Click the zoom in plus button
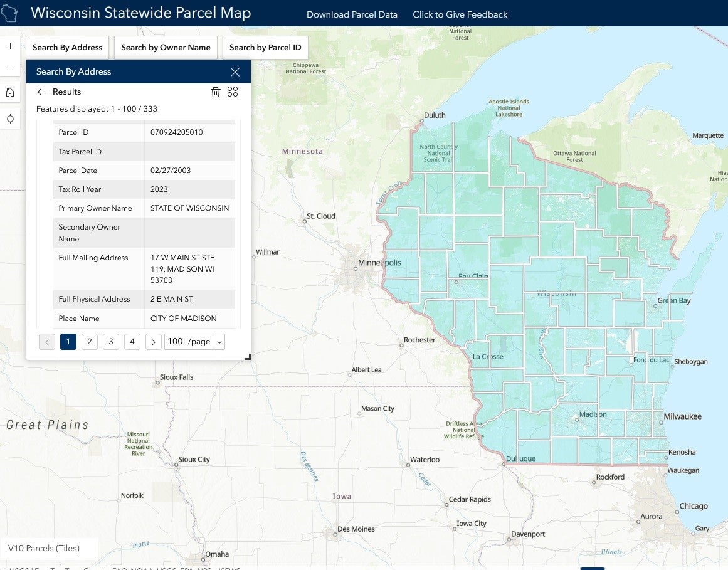The height and width of the screenshot is (570, 728). [10, 46]
